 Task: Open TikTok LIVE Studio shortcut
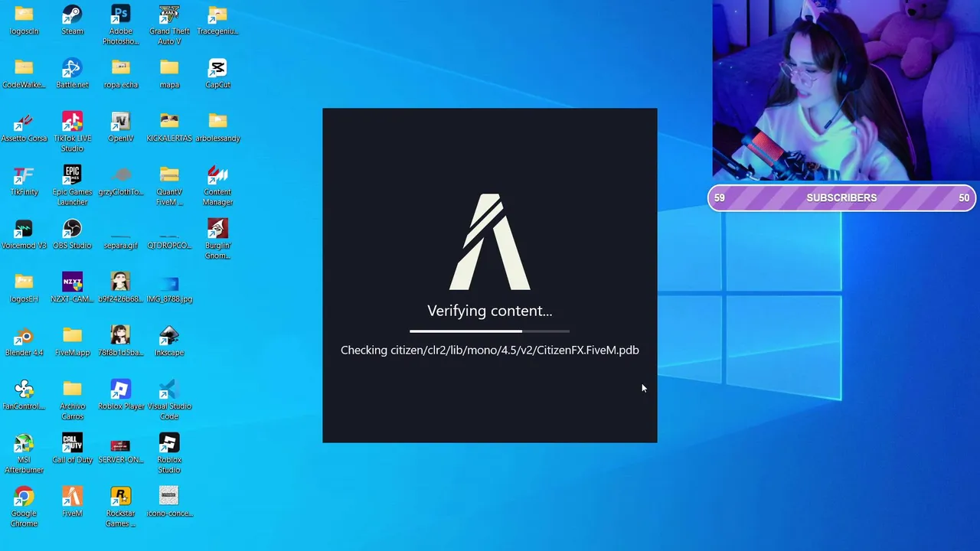coord(72,132)
